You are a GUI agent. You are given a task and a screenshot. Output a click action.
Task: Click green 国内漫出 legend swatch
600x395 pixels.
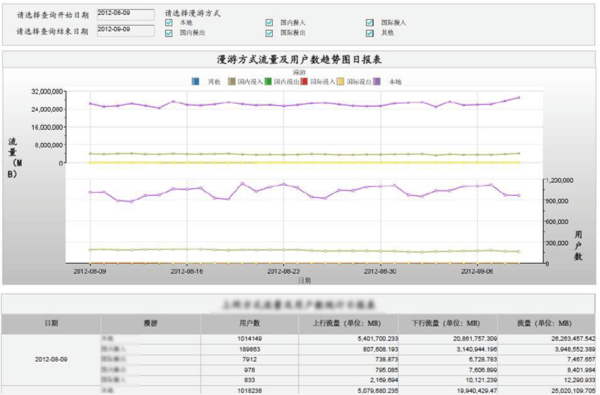268,82
